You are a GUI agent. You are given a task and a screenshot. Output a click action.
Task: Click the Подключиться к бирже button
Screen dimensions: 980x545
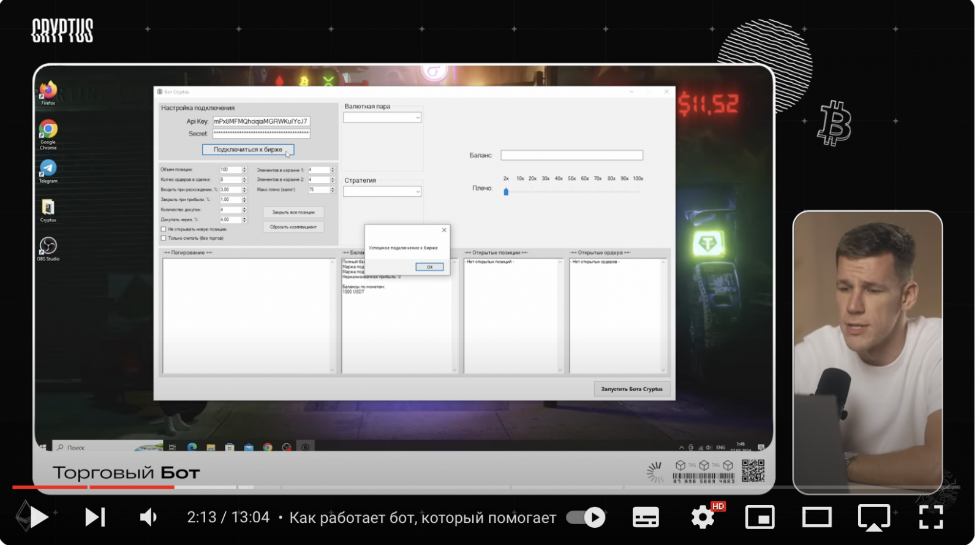tap(248, 150)
